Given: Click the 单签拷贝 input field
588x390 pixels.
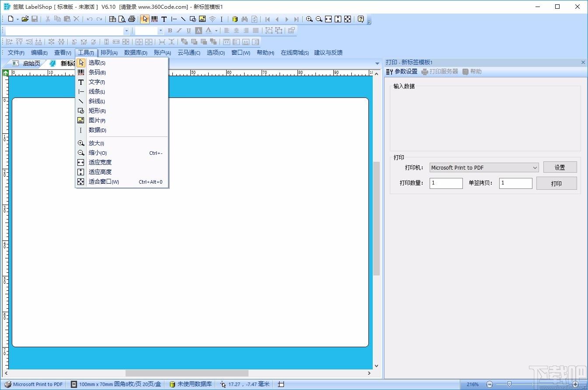Looking at the screenshot, I should [x=515, y=183].
